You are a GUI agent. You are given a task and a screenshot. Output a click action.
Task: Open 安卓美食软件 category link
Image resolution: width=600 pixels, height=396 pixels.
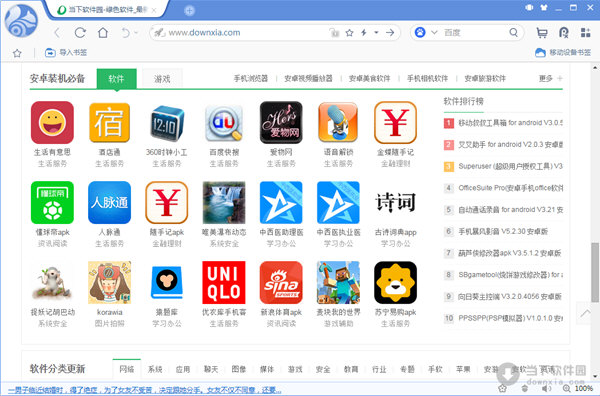(x=369, y=78)
